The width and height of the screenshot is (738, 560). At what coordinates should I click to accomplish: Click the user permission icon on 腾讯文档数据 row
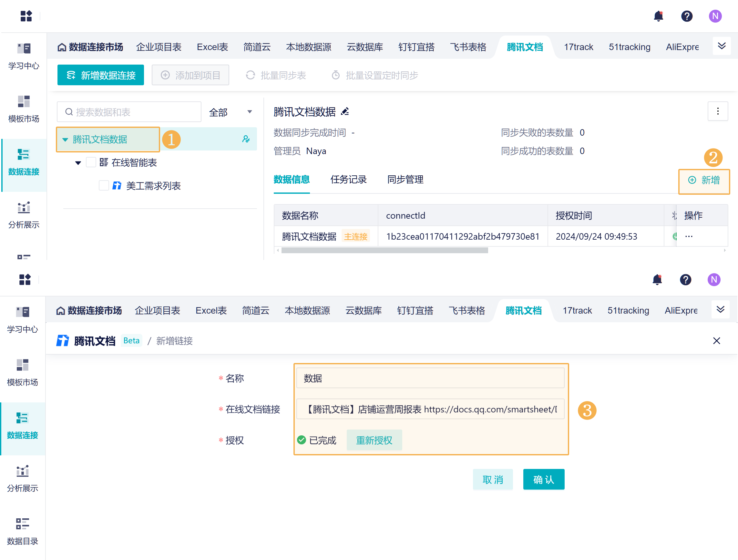coord(246,139)
